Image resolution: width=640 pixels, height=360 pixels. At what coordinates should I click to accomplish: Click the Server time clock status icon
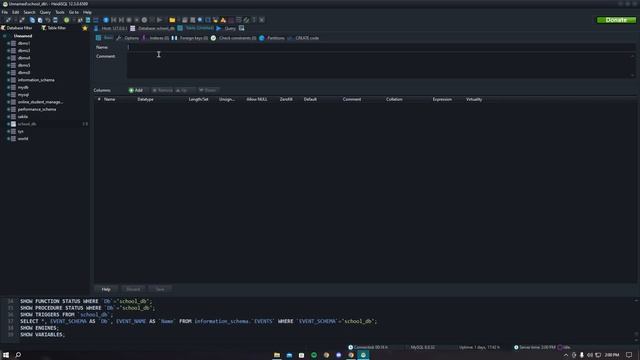point(516,347)
